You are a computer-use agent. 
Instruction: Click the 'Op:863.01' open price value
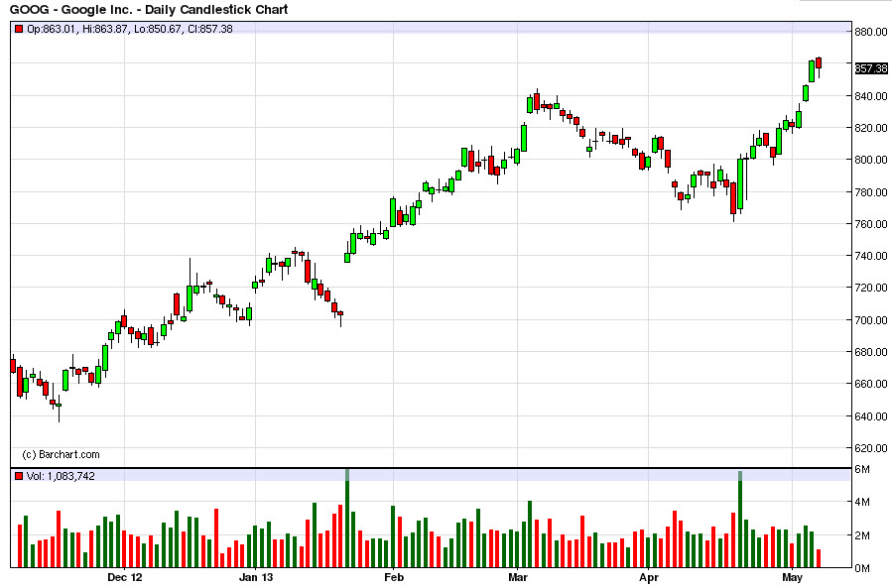pos(52,29)
